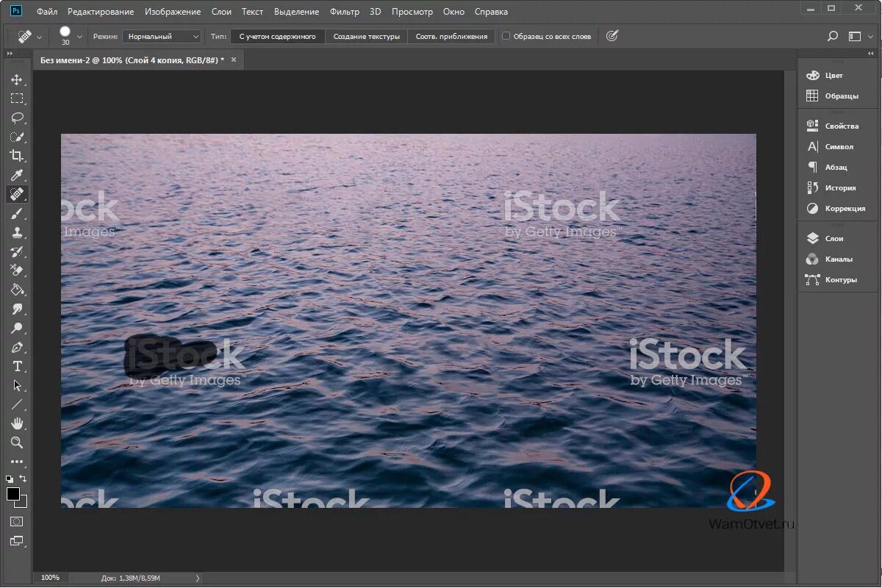This screenshot has height=588, width=882.
Task: Choose 'С учетом содержимого' type
Action: (x=278, y=36)
